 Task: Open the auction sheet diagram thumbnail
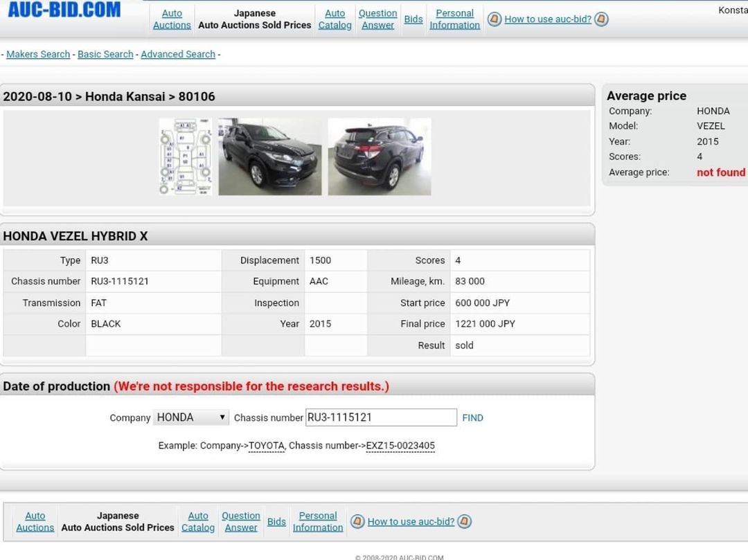pyautogui.click(x=186, y=157)
